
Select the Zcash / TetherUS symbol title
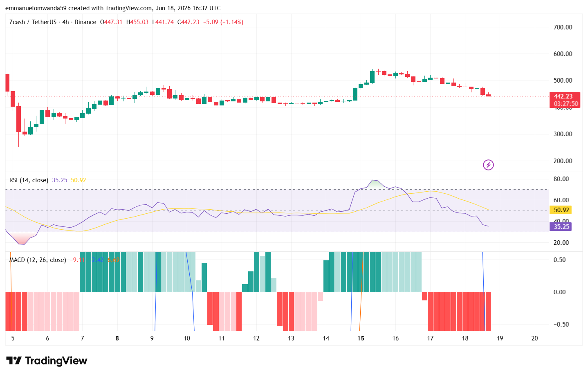tap(33, 22)
